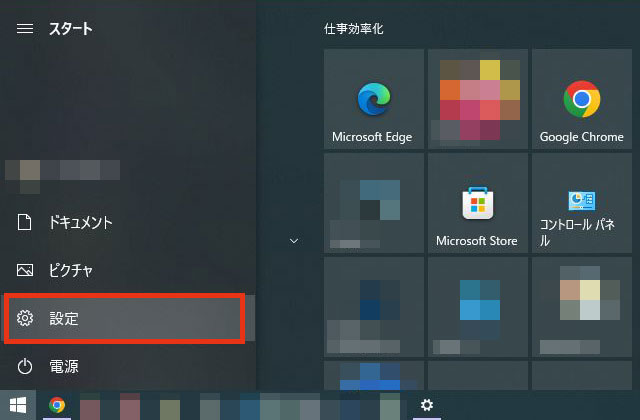Open the ドキュメント folder entry
This screenshot has height=420, width=640.
coord(127,222)
